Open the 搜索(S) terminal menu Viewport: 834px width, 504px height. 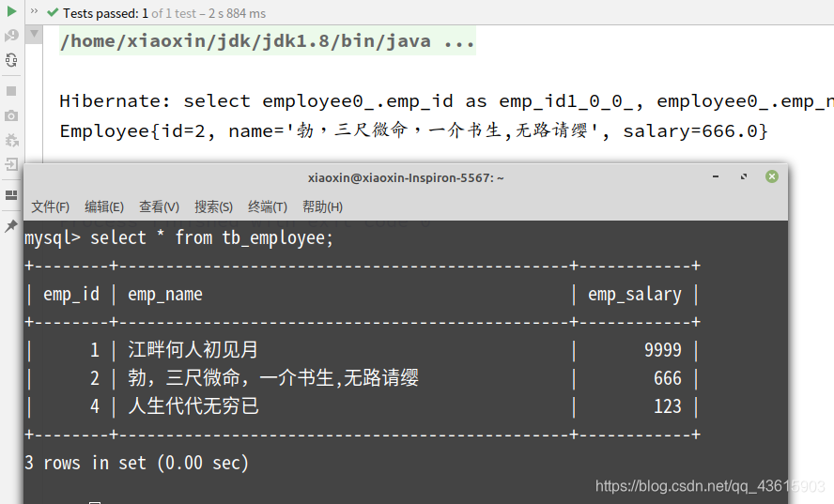point(213,206)
